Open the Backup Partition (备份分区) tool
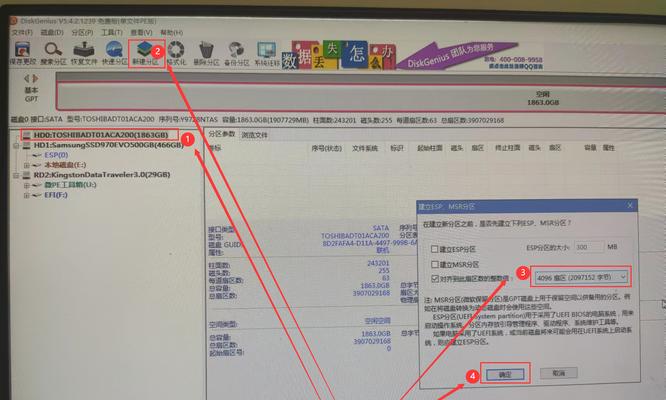 click(x=237, y=54)
